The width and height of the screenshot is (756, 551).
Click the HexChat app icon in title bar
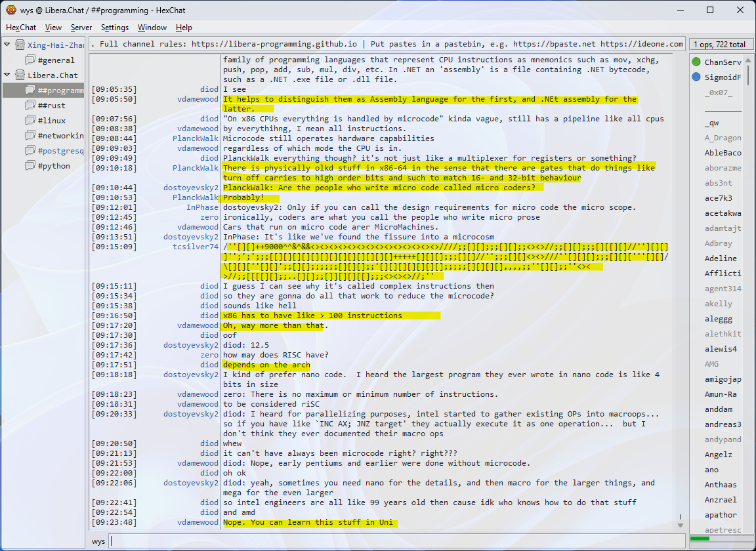[x=11, y=10]
